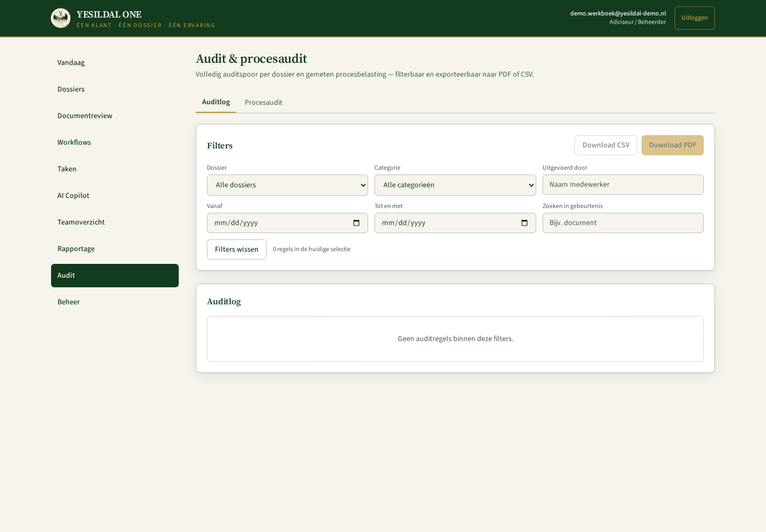Go to Dossiers in the sidebar
The width and height of the screenshot is (766, 532).
pyautogui.click(x=115, y=89)
